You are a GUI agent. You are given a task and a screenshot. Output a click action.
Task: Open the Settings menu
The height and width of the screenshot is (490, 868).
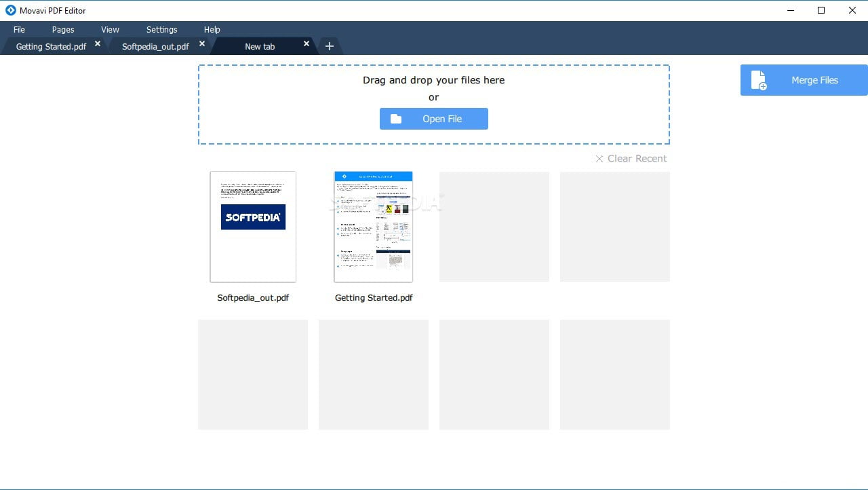pos(162,30)
